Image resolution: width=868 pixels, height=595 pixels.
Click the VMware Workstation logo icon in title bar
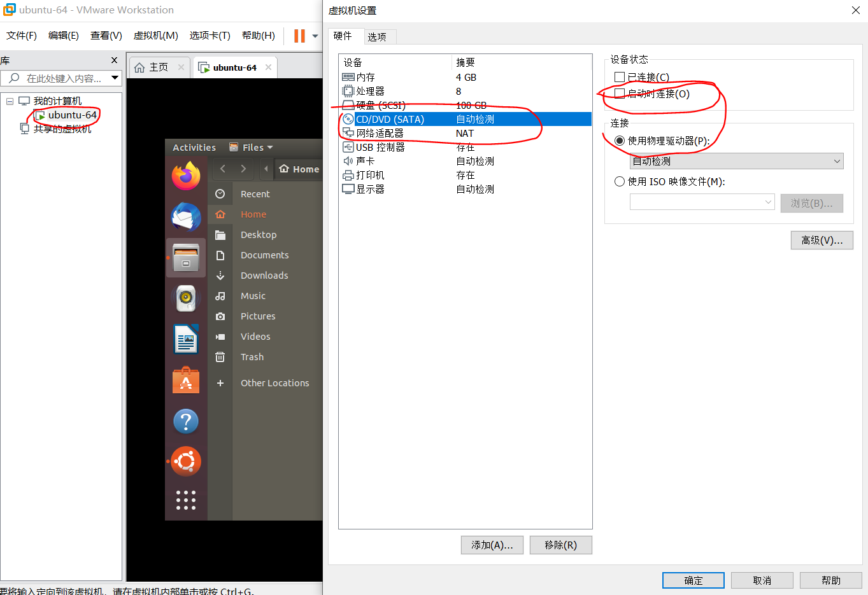[9, 10]
